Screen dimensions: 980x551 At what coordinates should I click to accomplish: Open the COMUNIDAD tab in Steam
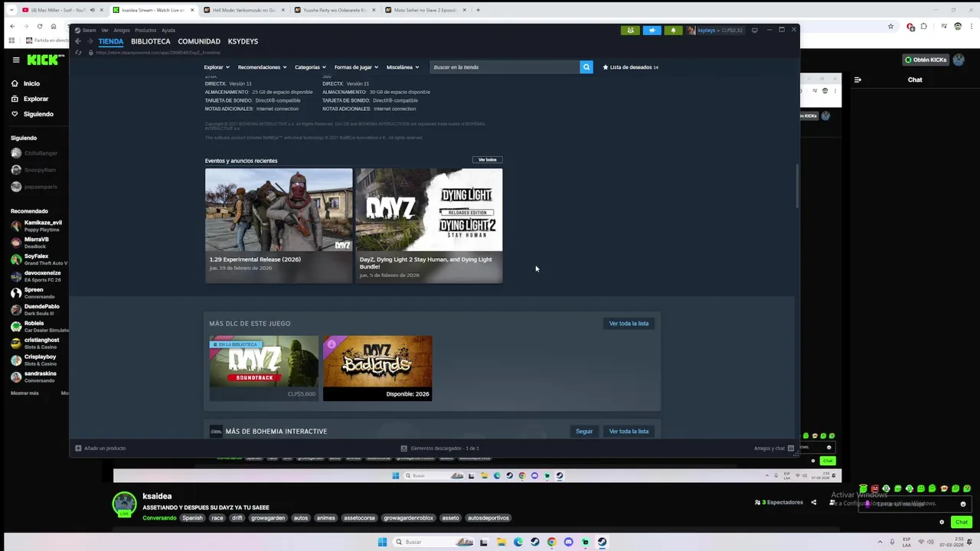(199, 41)
